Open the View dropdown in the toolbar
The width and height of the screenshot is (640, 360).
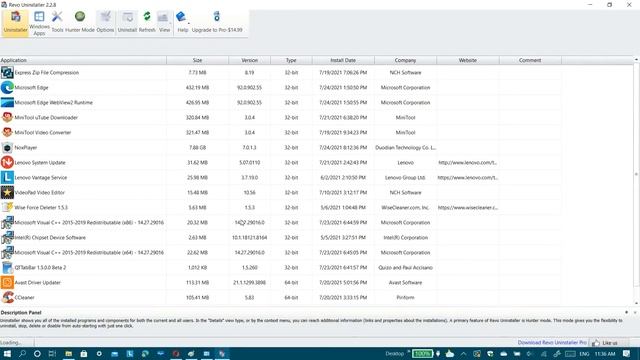tap(164, 22)
